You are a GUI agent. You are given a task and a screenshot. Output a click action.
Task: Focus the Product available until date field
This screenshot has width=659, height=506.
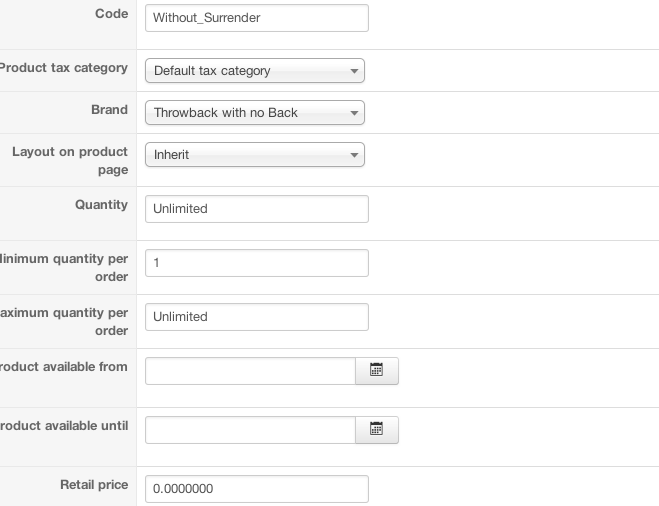click(x=250, y=430)
